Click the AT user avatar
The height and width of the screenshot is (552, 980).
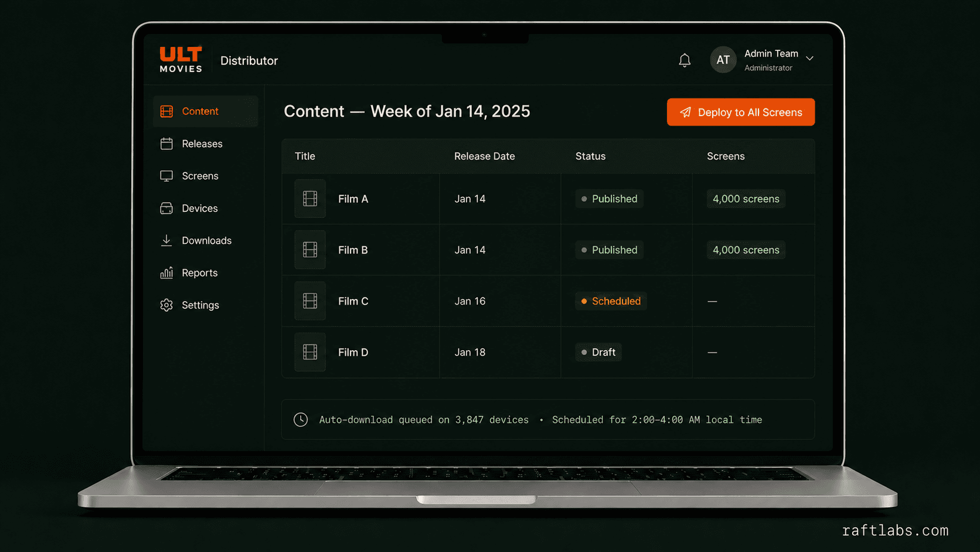tap(723, 60)
